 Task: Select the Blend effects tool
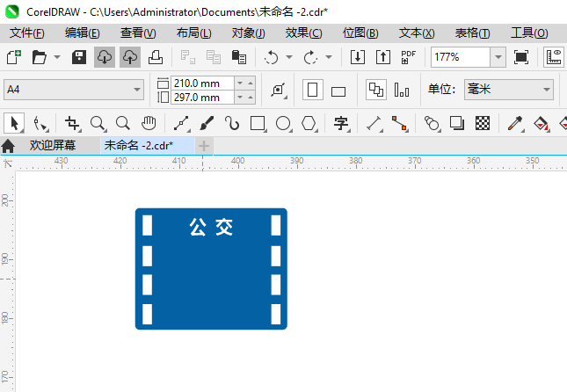433,124
